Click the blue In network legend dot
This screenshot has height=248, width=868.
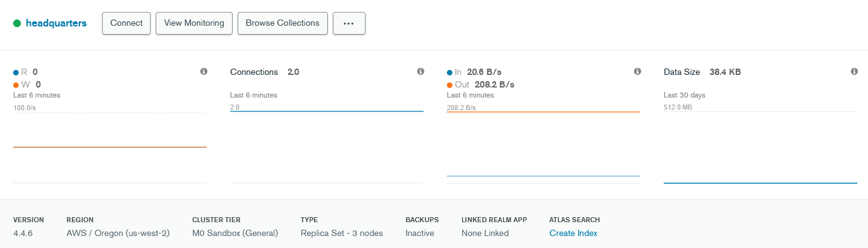click(449, 72)
